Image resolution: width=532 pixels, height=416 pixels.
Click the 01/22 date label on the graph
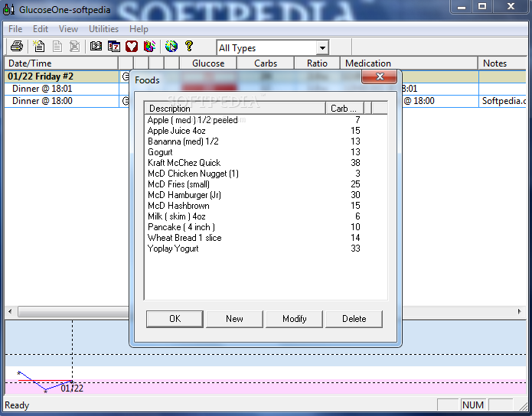point(72,388)
